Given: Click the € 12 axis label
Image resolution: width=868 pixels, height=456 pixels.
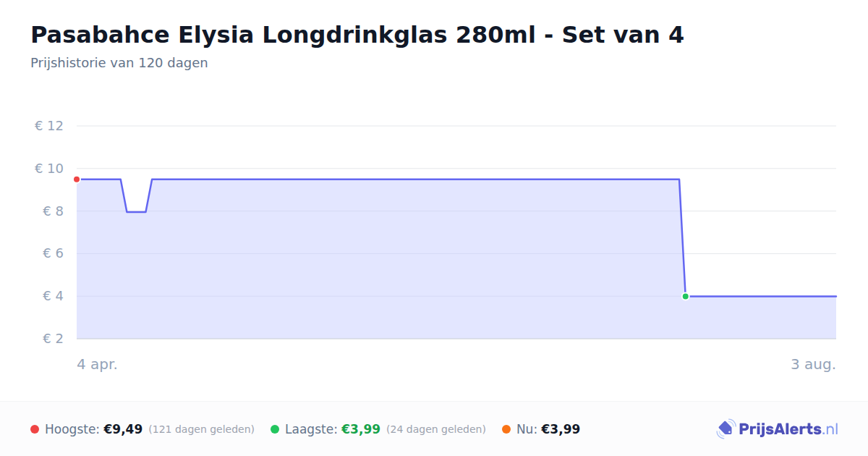Looking at the screenshot, I should point(49,126).
